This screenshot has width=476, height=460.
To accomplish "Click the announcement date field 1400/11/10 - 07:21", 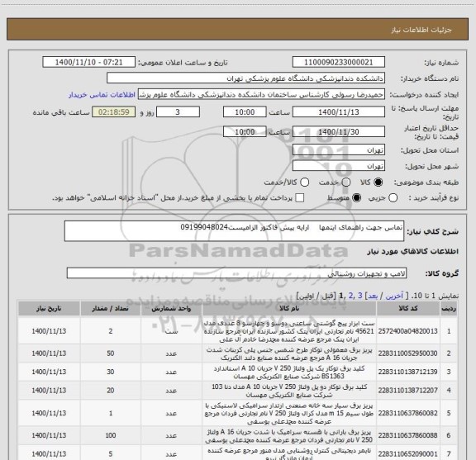I will pyautogui.click(x=88, y=62).
